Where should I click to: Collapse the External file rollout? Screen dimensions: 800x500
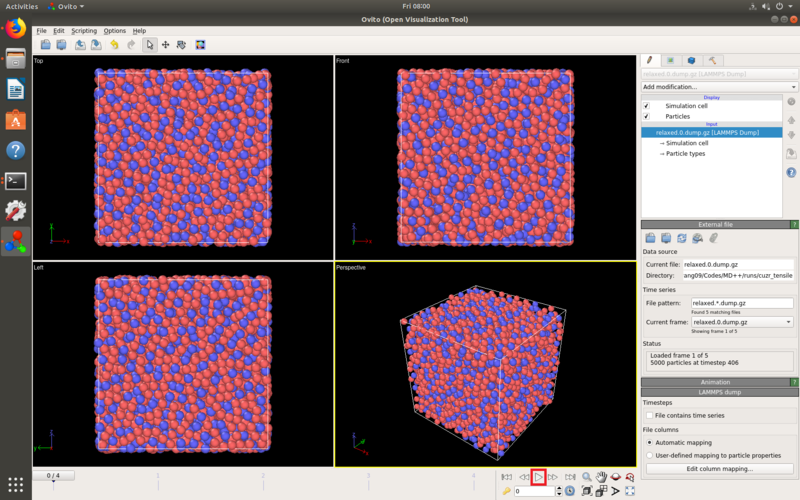(715, 224)
